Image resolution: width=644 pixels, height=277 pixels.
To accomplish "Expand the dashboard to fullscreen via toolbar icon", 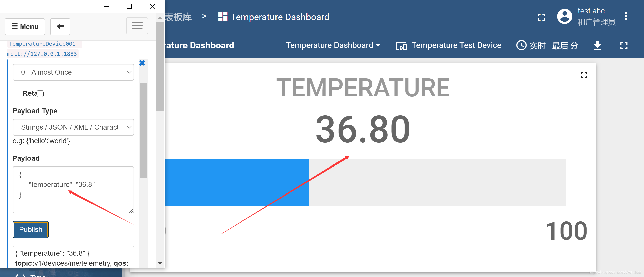I will tap(624, 46).
